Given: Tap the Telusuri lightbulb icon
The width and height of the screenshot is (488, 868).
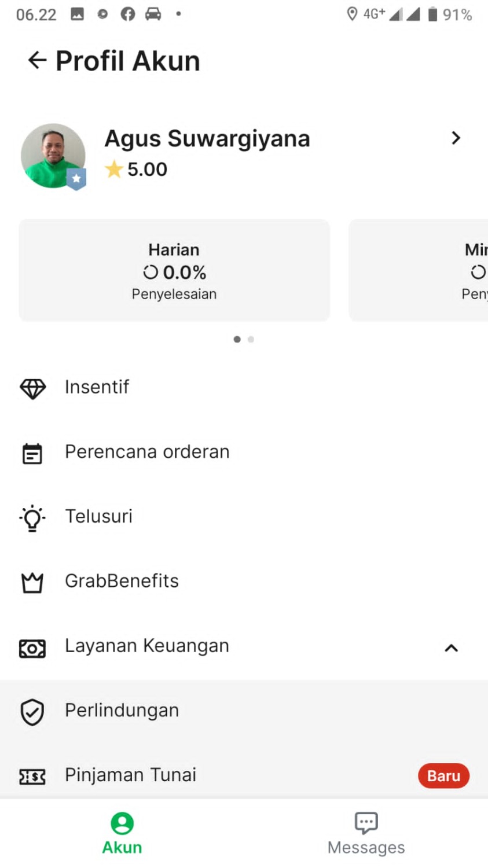Looking at the screenshot, I should pos(32,518).
